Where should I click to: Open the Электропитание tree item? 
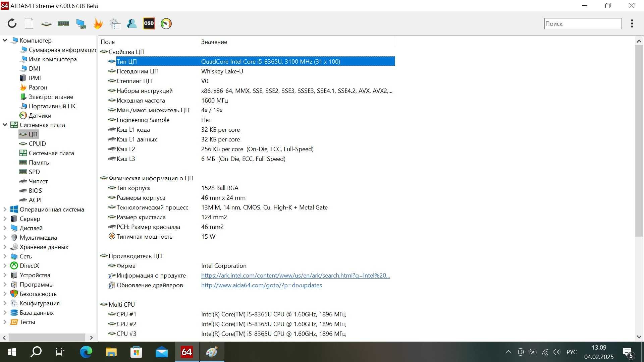coord(51,97)
